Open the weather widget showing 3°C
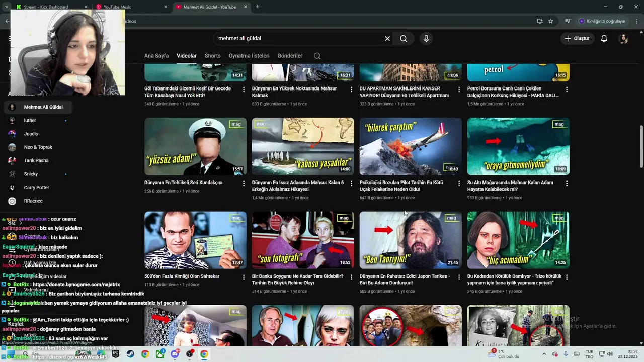Screen dimensions: 644x362 [x=504, y=354]
